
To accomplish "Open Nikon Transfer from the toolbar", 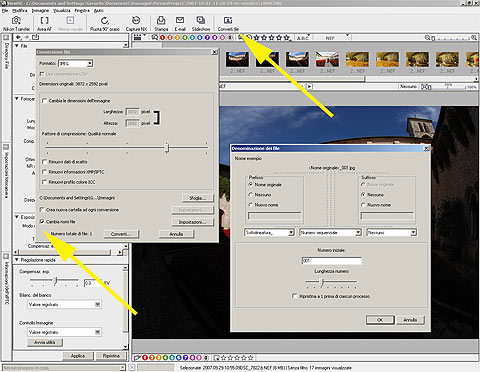I will [16, 24].
